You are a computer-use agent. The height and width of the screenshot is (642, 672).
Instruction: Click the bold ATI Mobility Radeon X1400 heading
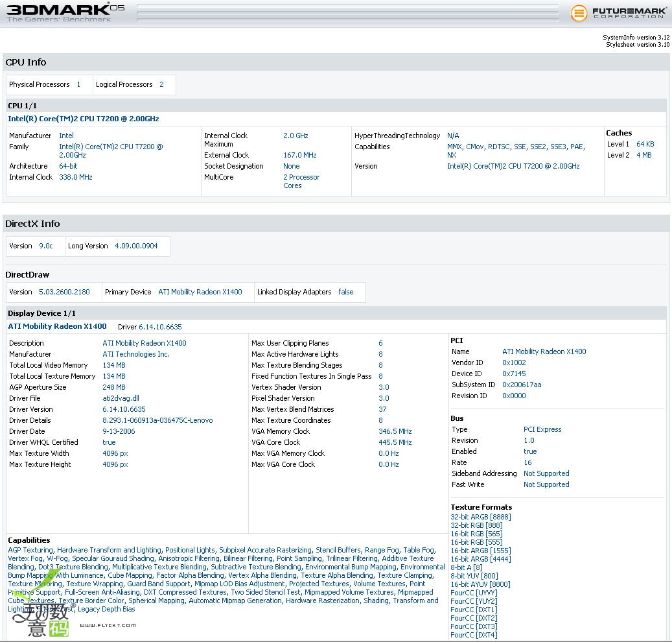coord(58,326)
